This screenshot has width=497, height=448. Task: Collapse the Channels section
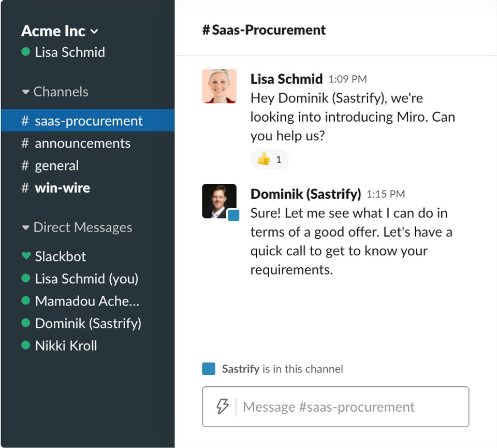pos(25,92)
